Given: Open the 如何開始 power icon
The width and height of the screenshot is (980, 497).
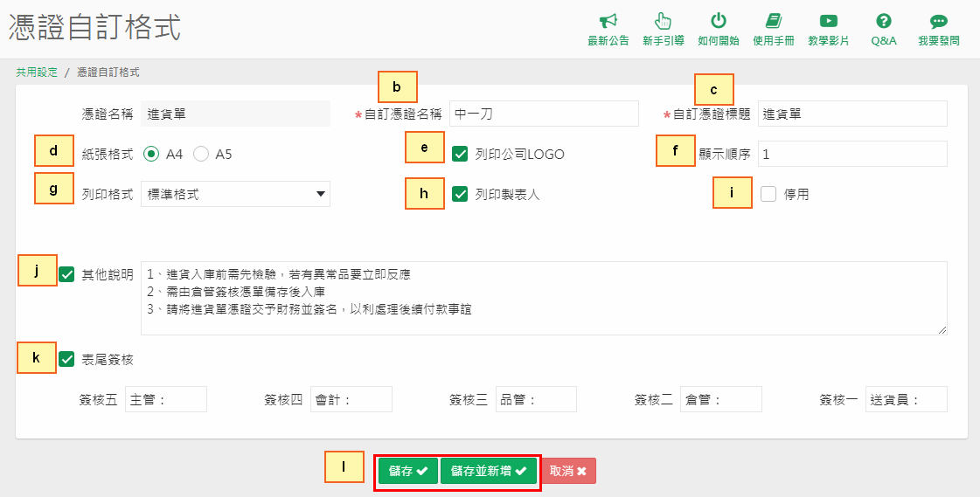Looking at the screenshot, I should point(719,21).
